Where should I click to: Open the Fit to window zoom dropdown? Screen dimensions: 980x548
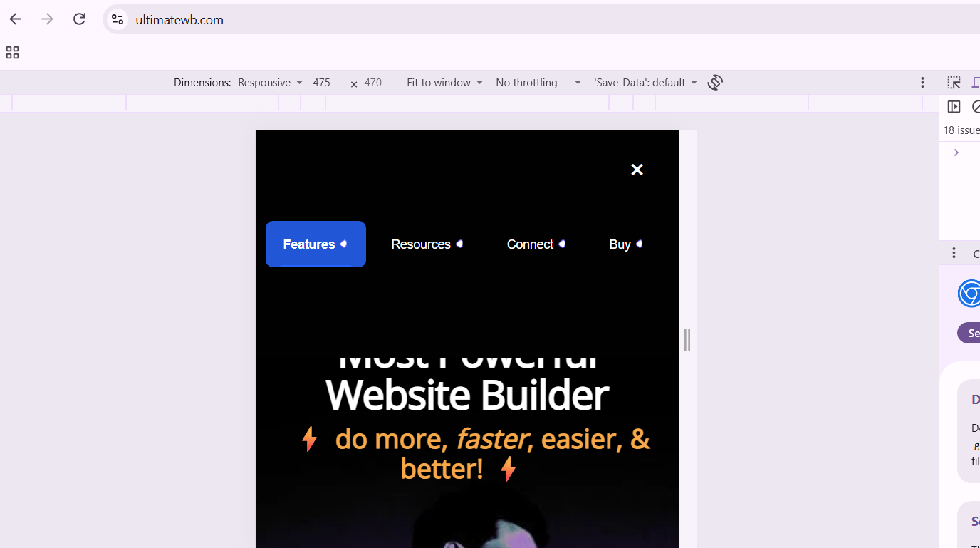click(444, 82)
